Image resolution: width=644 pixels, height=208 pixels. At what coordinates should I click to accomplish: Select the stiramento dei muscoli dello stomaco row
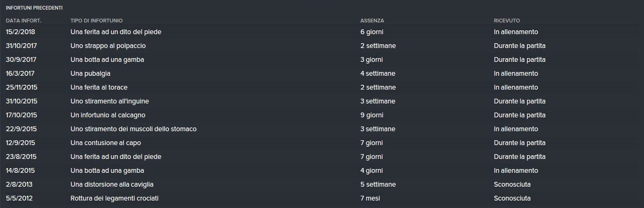322,129
